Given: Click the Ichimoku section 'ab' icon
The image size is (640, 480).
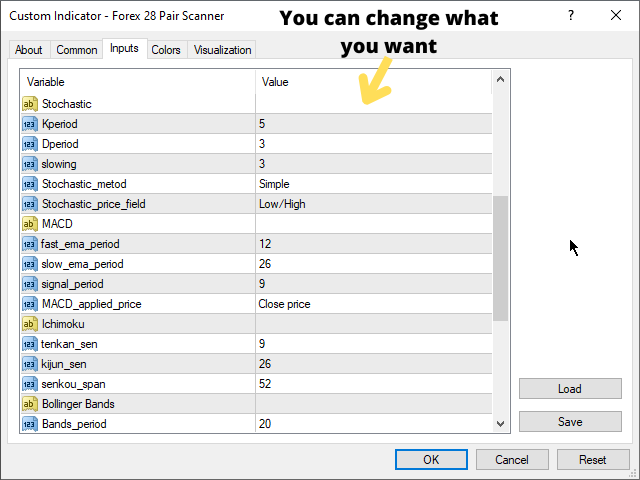Looking at the screenshot, I should click(29, 324).
